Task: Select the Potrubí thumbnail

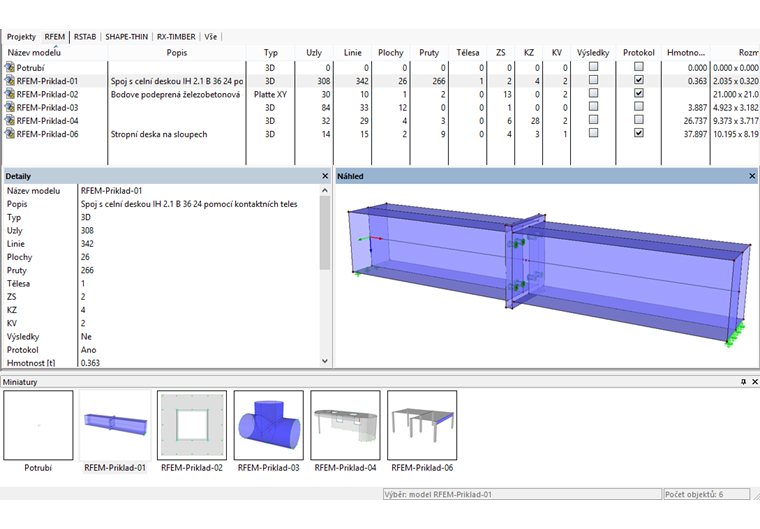Action: (38, 425)
